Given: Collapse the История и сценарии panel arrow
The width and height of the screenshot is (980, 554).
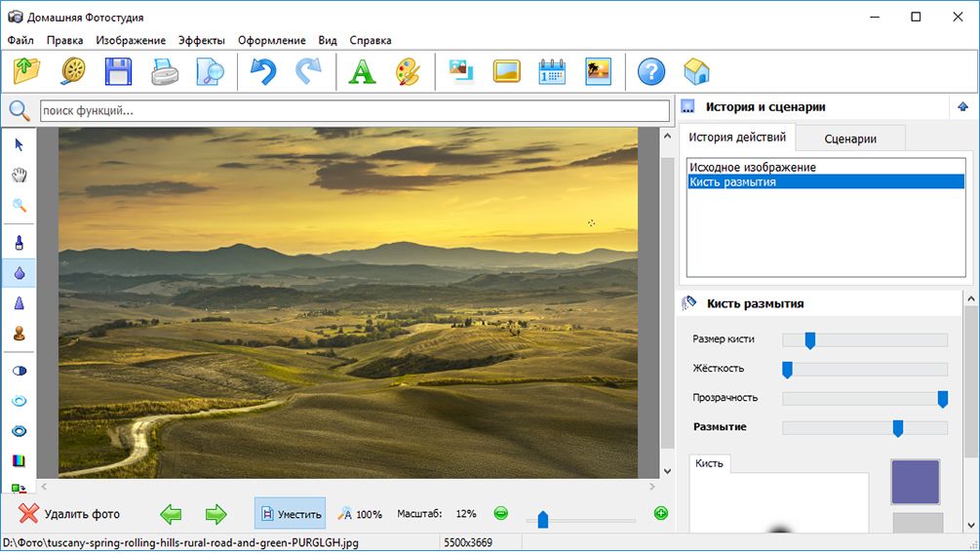Looking at the screenshot, I should click(962, 107).
